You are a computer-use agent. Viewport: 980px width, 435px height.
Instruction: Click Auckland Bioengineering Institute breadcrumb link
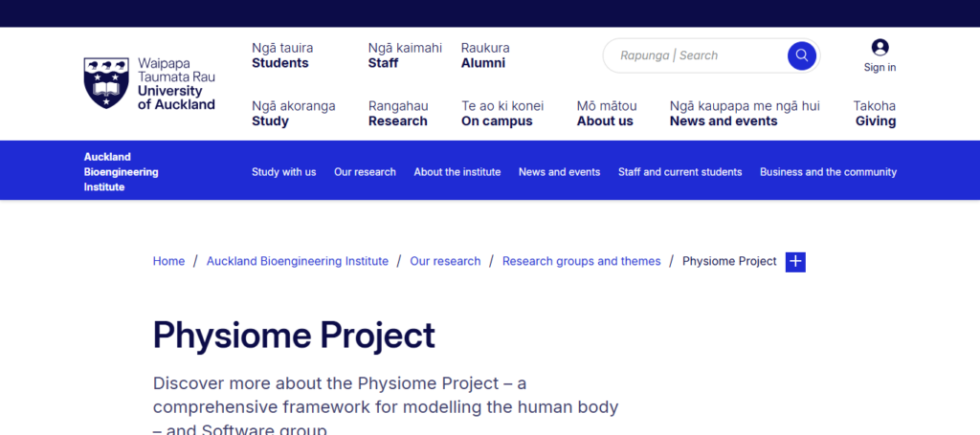[298, 261]
